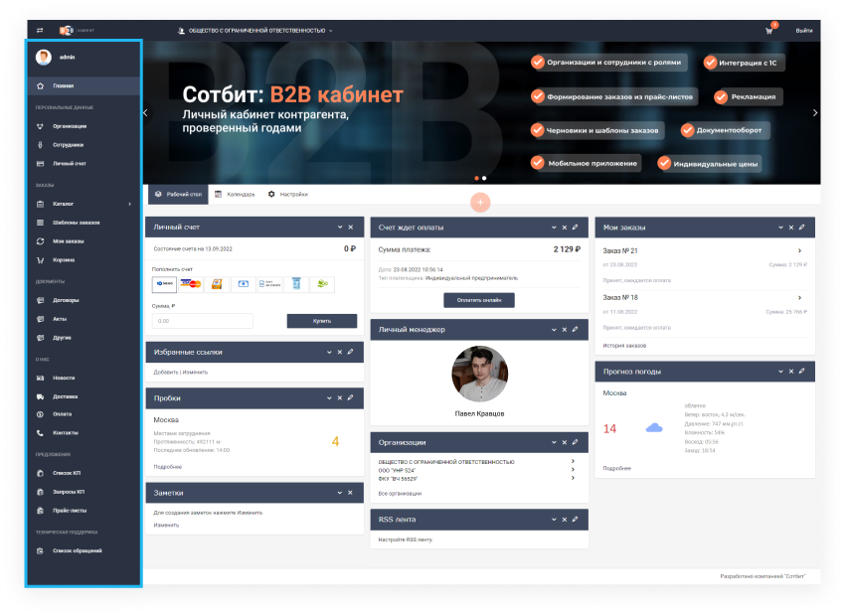Expand the Каталог sidebar submenu
The height and width of the screenshot is (616, 845).
129,204
